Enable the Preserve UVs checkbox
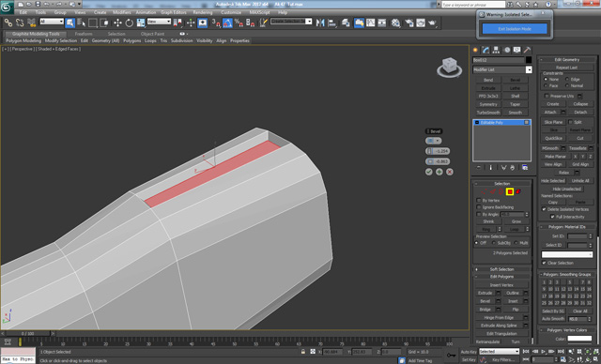This screenshot has height=364, width=601. [x=547, y=96]
